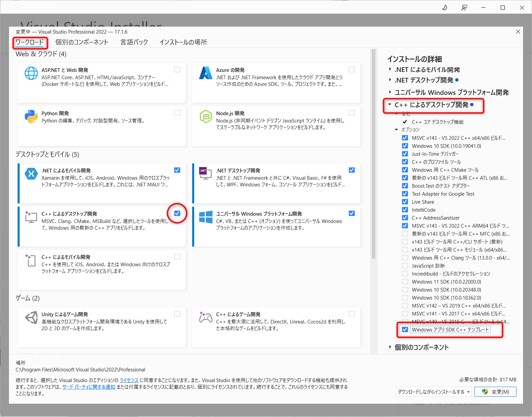Screen dimensions: 532x417
Task: Check C++ によるモバイル開発 workload
Action: (177, 257)
